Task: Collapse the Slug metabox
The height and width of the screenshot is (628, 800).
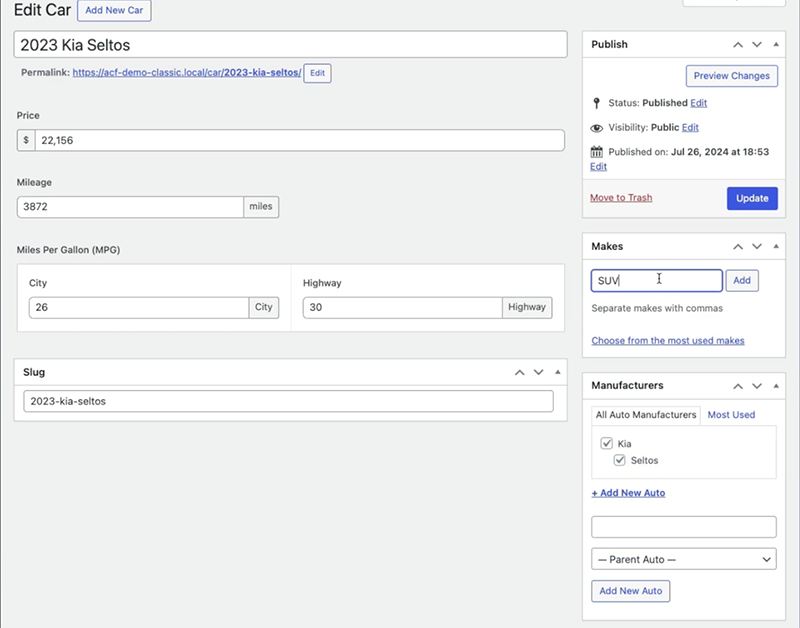Action: click(x=557, y=372)
